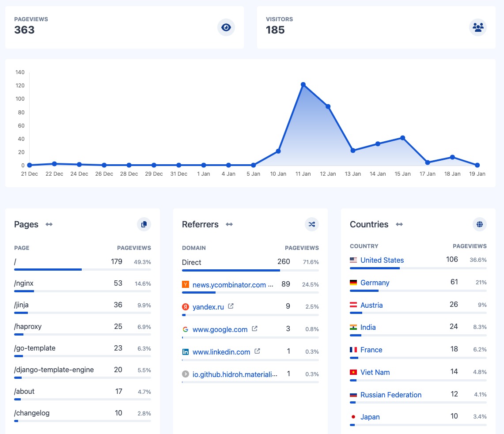Expand the Referrers panel using arrows icon
This screenshot has height=434, width=504.
point(229,224)
